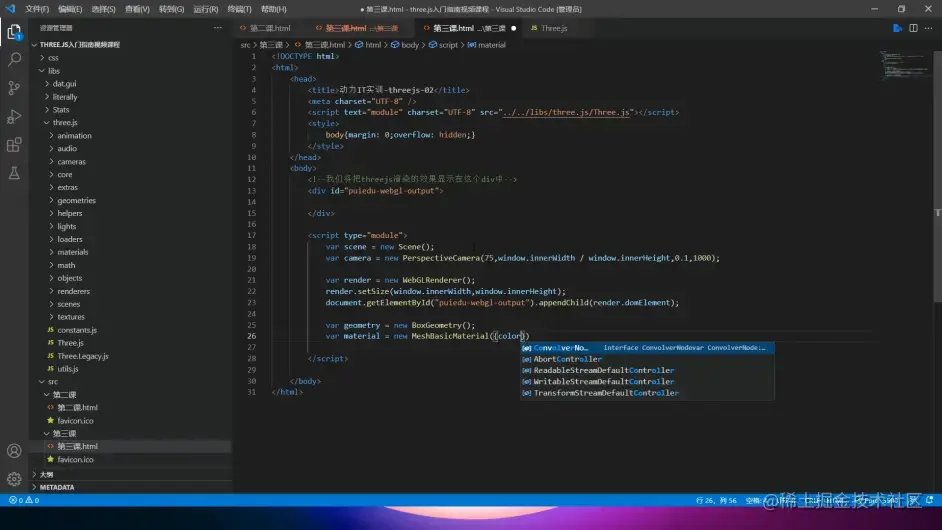
Task: Expand the literally folder
Action: (65, 97)
